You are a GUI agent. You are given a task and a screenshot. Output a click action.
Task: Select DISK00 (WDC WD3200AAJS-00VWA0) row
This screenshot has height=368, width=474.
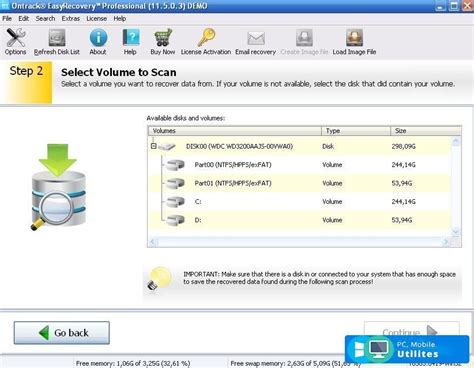click(x=300, y=146)
